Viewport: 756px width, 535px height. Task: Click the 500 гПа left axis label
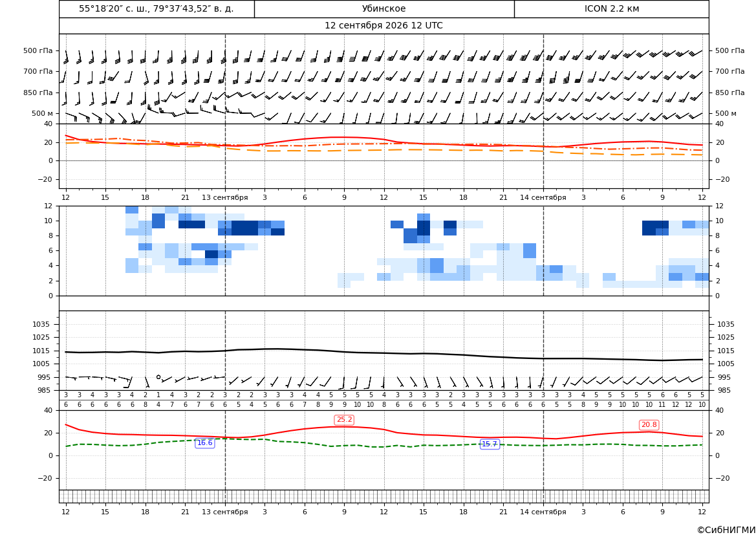(38, 50)
